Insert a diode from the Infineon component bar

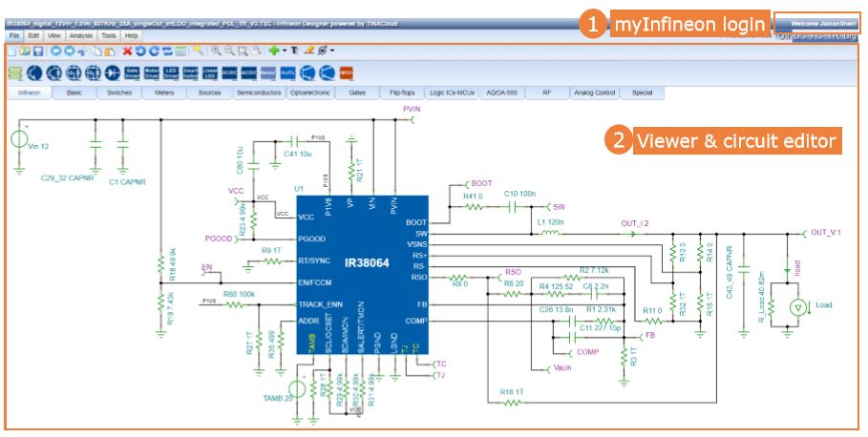coord(113,73)
